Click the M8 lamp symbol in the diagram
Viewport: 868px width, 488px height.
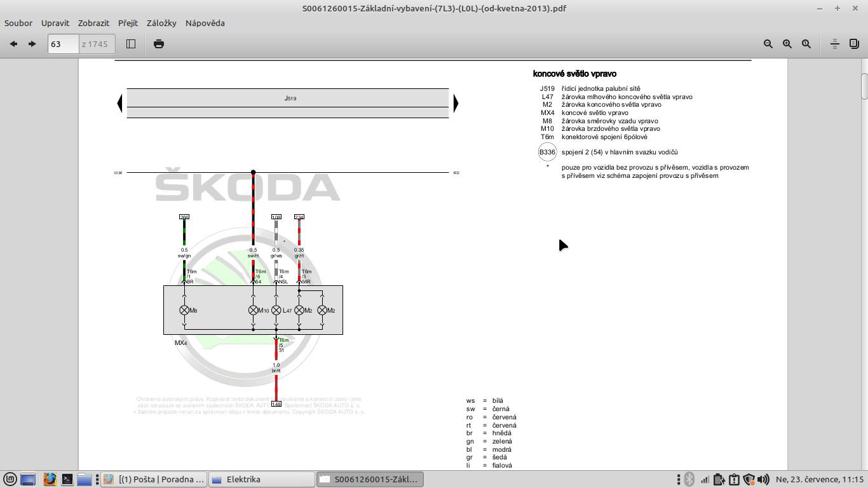[184, 310]
